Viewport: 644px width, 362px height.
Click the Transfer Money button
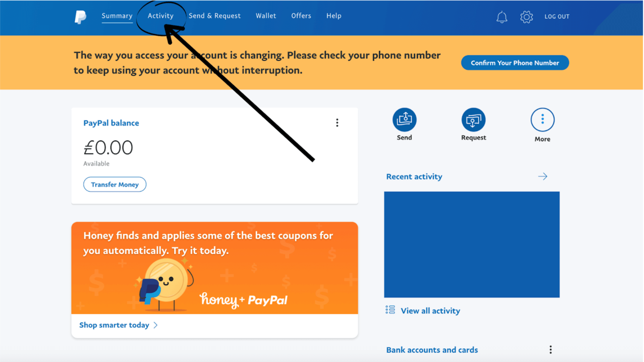coord(115,184)
